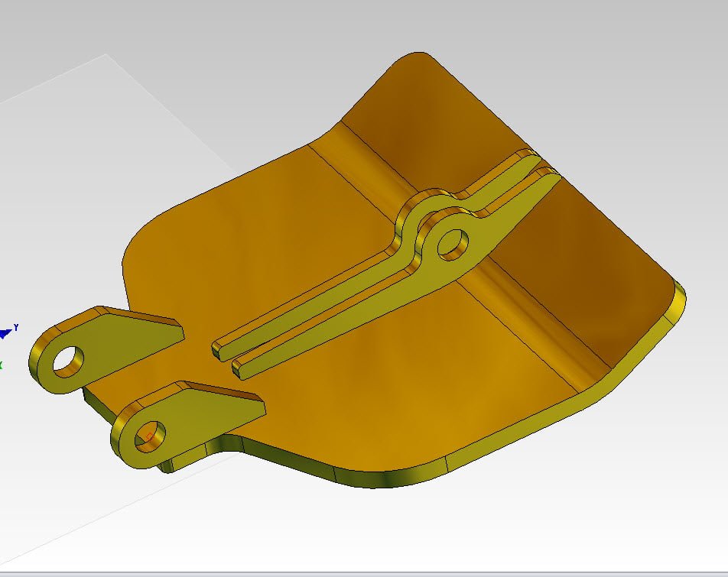Select the center boss hole on the rib

pos(453,245)
